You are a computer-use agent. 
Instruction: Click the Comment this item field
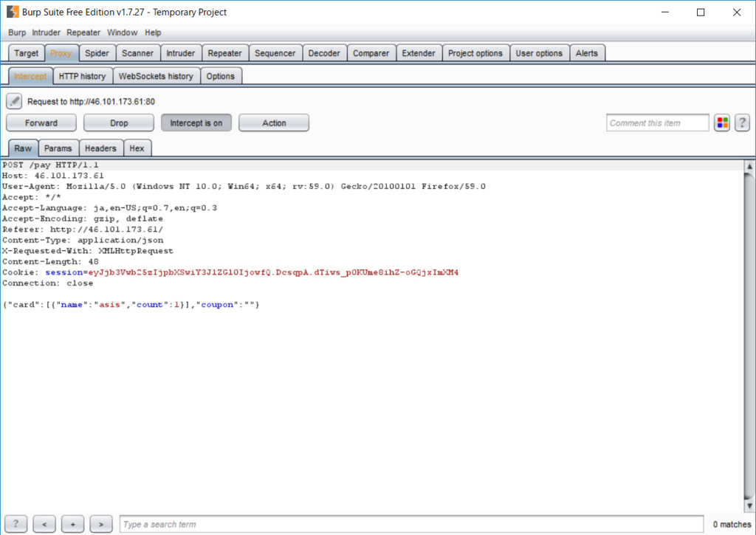pos(658,123)
